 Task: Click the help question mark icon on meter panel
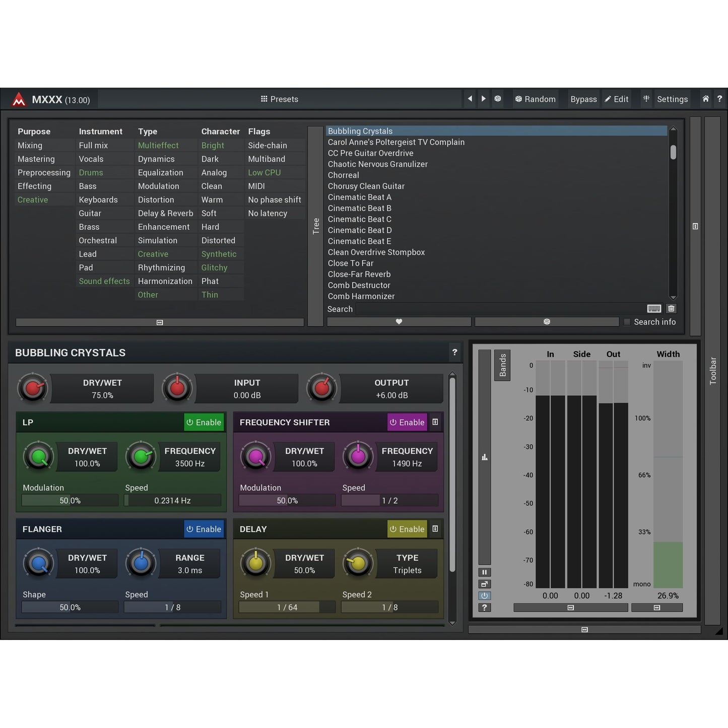pyautogui.click(x=484, y=608)
